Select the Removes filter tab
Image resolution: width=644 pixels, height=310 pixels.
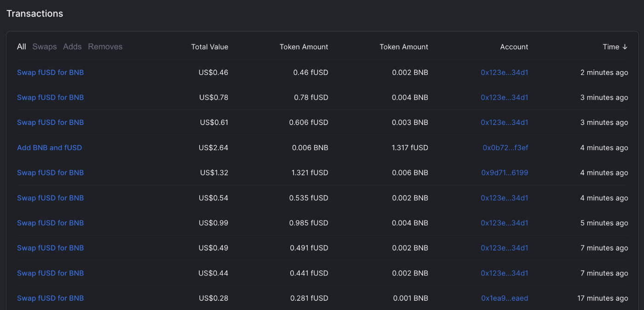point(105,46)
